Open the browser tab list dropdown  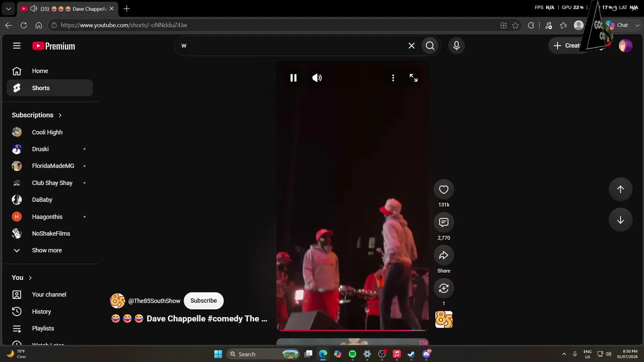pos(9,9)
